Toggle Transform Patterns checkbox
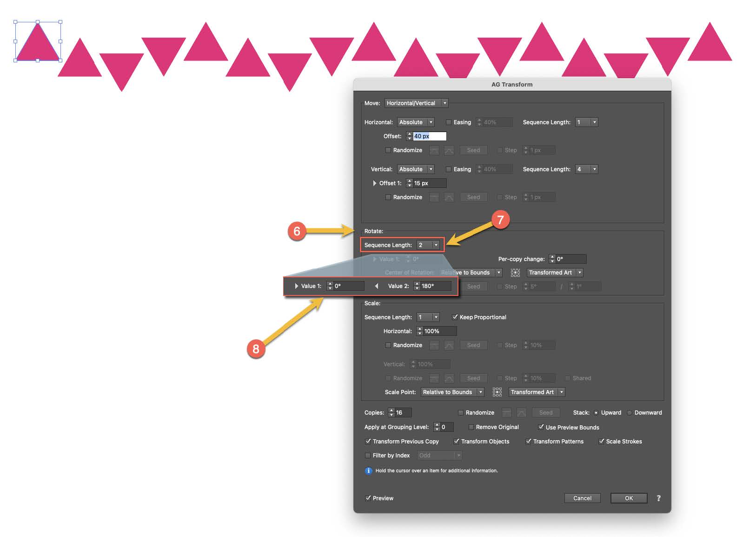Image resolution: width=756 pixels, height=537 pixels. click(x=528, y=441)
